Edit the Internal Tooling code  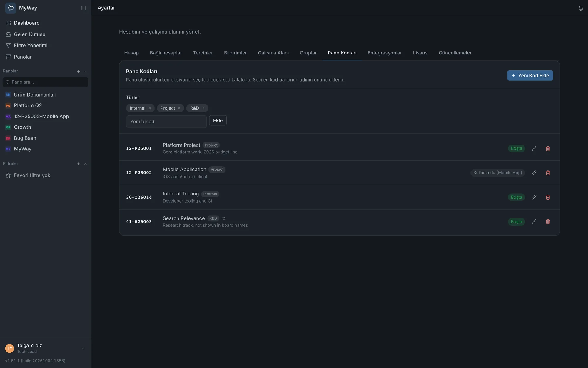pos(534,197)
